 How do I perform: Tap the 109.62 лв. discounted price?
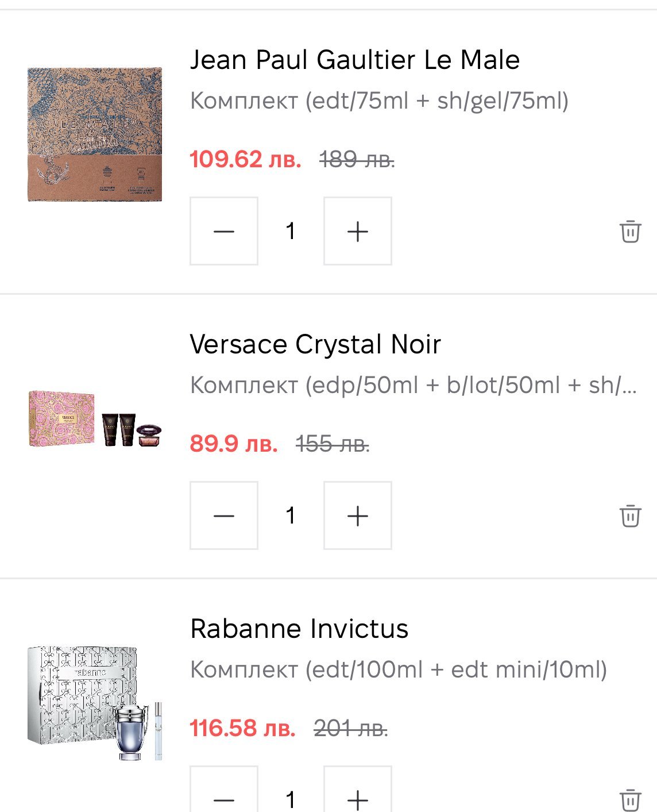click(x=245, y=159)
